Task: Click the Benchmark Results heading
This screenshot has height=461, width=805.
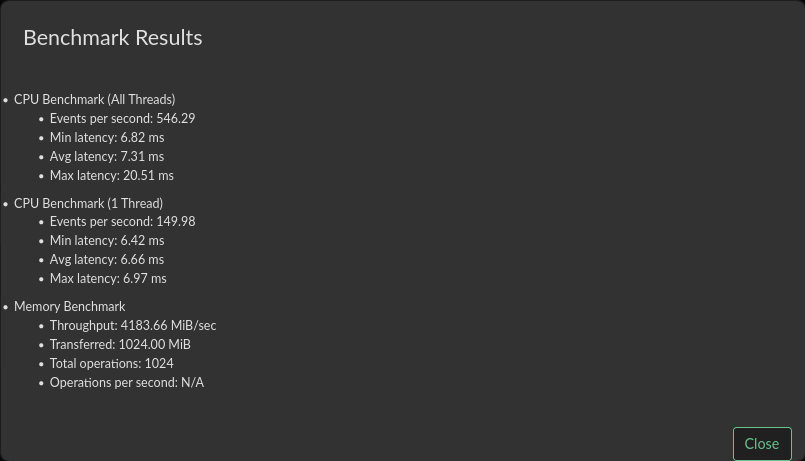Action: [x=112, y=38]
